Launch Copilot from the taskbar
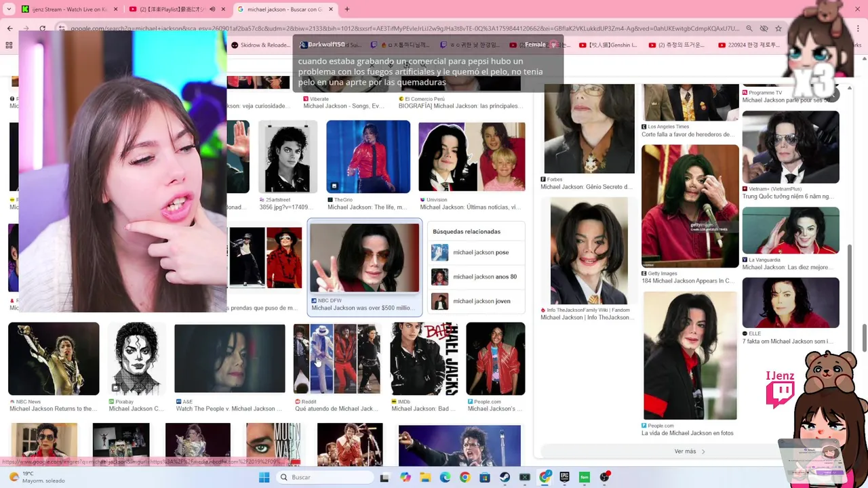 click(405, 477)
